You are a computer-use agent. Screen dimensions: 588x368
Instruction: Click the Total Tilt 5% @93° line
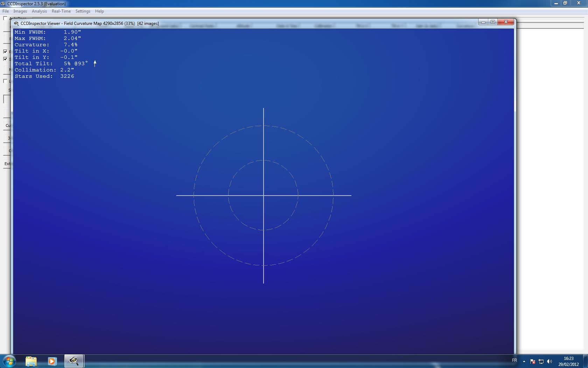click(51, 63)
